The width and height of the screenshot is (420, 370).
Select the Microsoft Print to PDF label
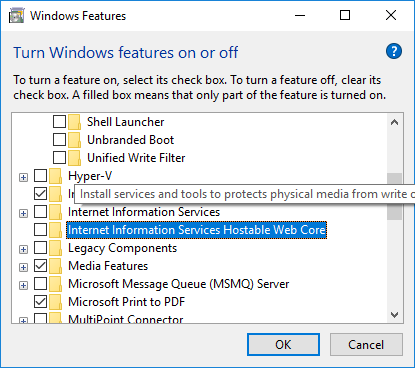click(127, 302)
